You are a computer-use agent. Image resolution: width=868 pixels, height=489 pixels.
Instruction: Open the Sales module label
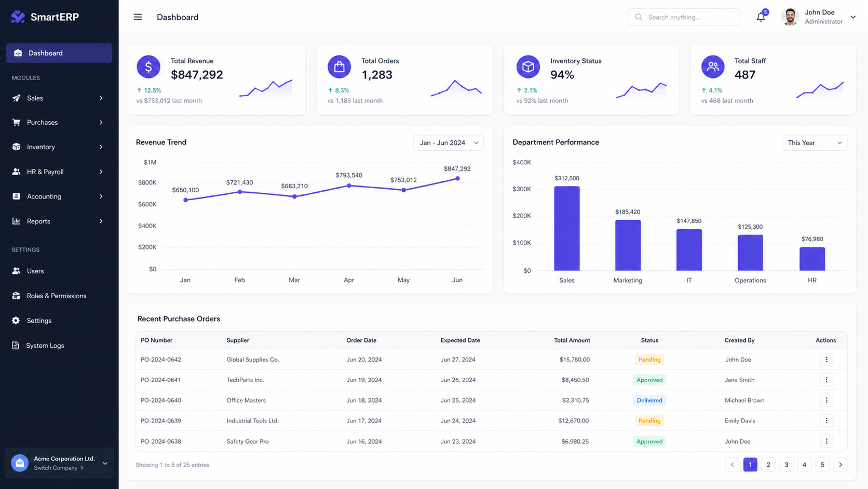click(35, 98)
